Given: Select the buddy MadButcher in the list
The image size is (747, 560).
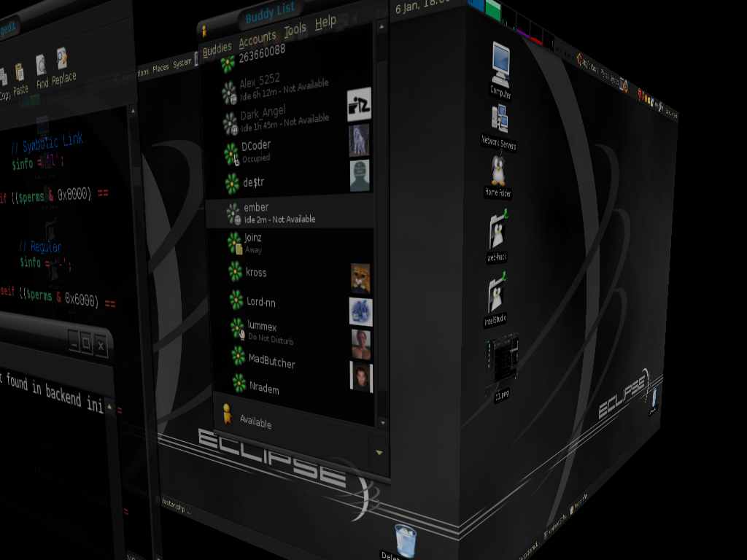Looking at the screenshot, I should pyautogui.click(x=271, y=360).
